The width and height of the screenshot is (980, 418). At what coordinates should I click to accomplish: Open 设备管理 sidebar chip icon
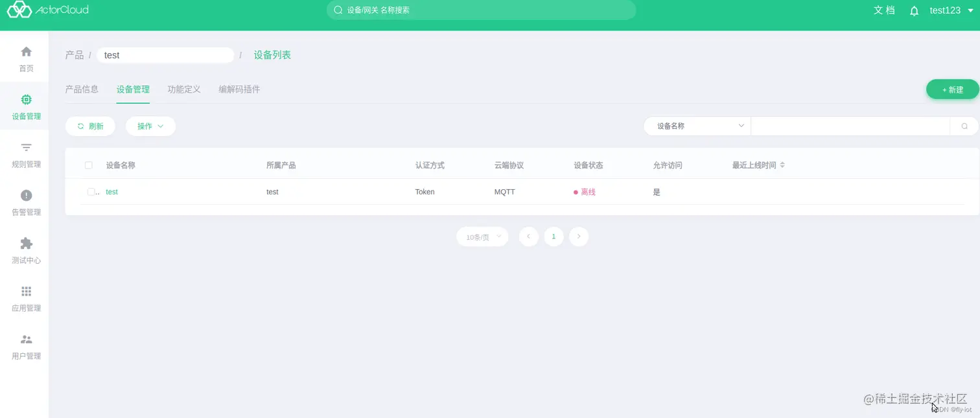coord(26,99)
